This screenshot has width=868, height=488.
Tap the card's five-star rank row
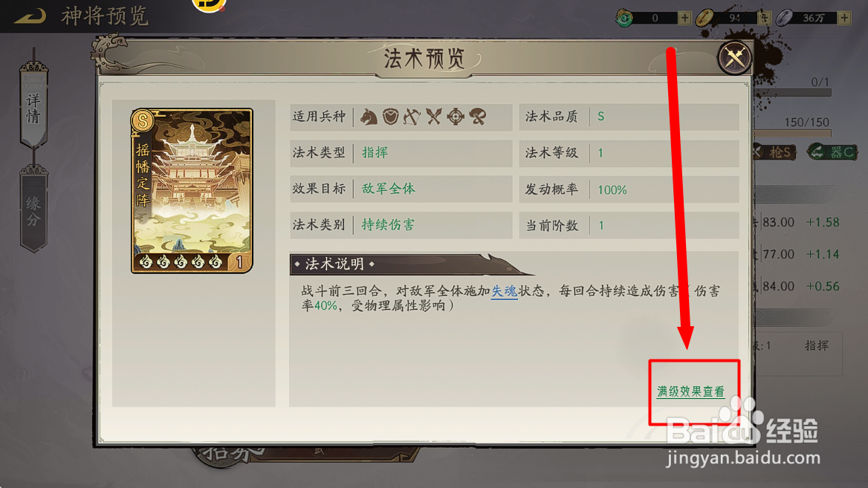(181, 261)
